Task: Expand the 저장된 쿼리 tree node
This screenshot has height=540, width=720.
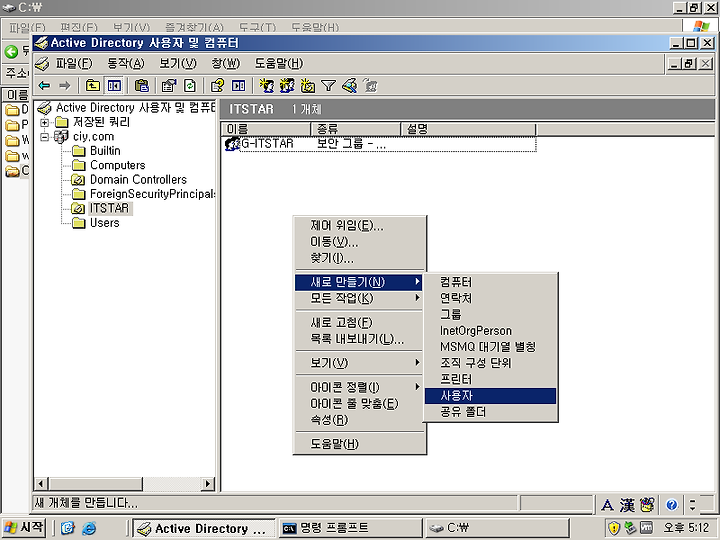Action: coord(45,122)
